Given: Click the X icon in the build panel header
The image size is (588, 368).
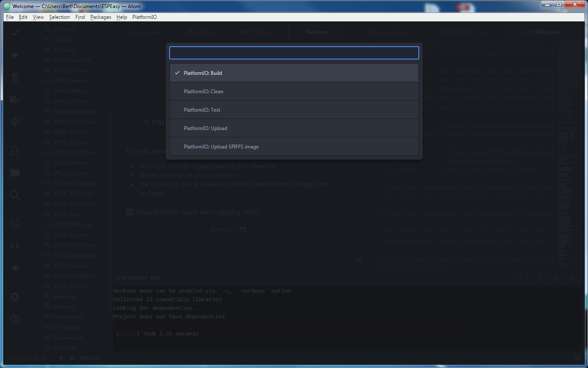Looking at the screenshot, I should (572, 278).
